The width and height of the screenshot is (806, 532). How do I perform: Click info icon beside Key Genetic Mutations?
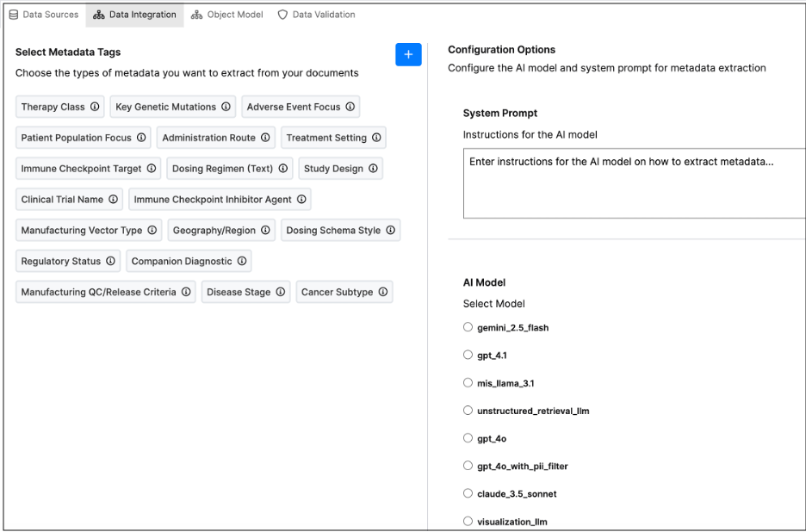tap(226, 107)
